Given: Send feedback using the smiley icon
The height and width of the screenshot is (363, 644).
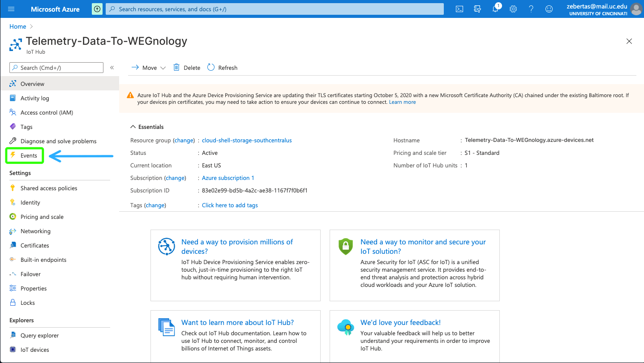Looking at the screenshot, I should pos(549,9).
